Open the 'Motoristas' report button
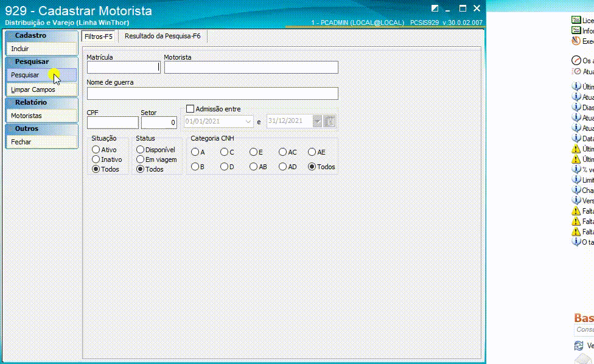Viewport: 594px width, 364px height. (x=41, y=116)
